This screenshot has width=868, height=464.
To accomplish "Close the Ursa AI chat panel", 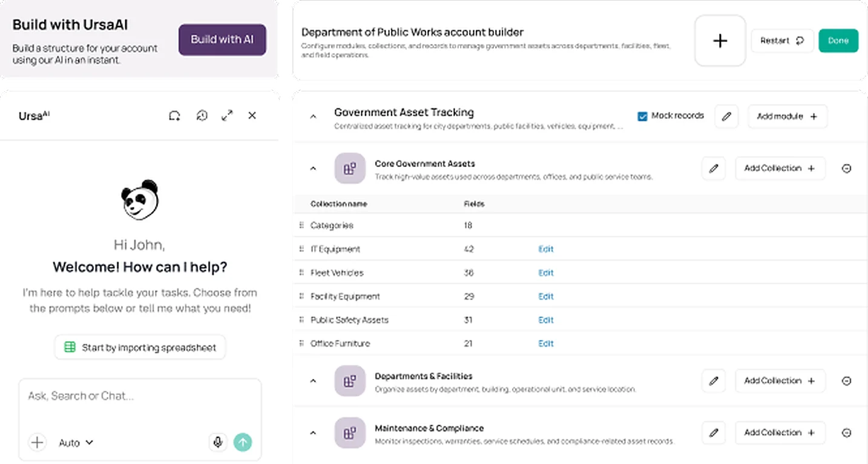I will coord(252,116).
